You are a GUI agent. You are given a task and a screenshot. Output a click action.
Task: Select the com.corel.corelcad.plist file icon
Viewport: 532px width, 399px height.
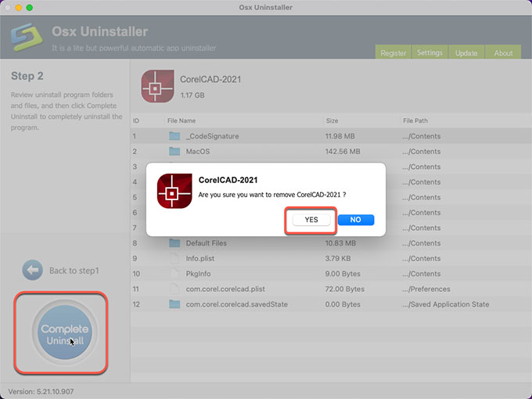coord(174,289)
